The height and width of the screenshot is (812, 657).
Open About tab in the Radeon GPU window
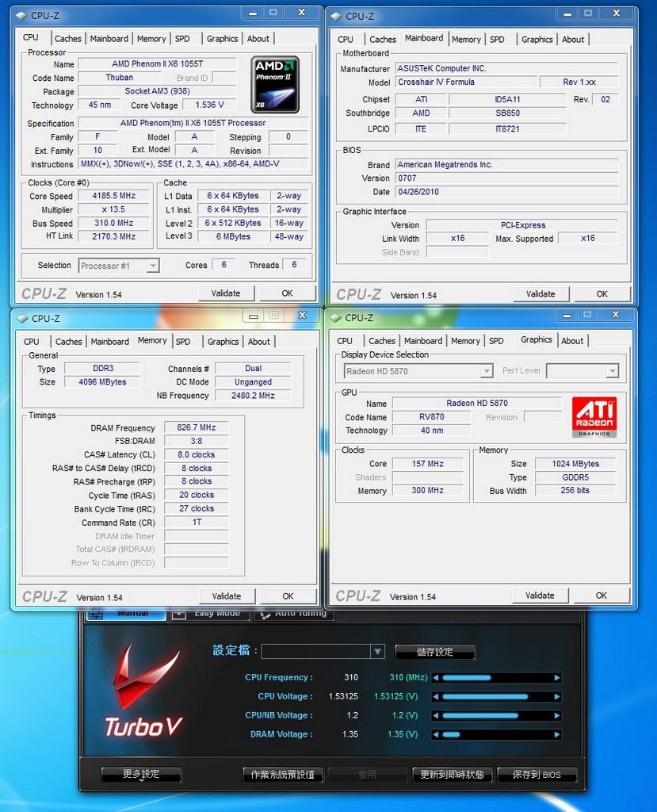(x=572, y=341)
